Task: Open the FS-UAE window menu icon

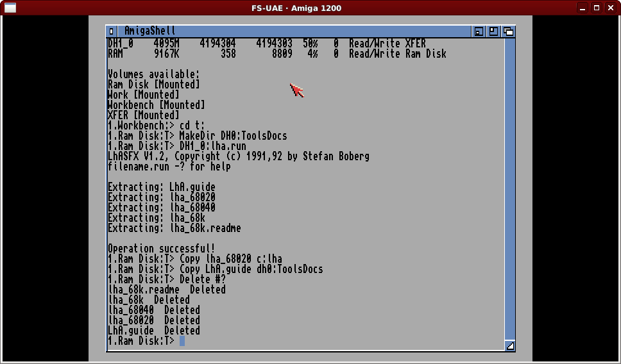Action: pyautogui.click(x=10, y=8)
